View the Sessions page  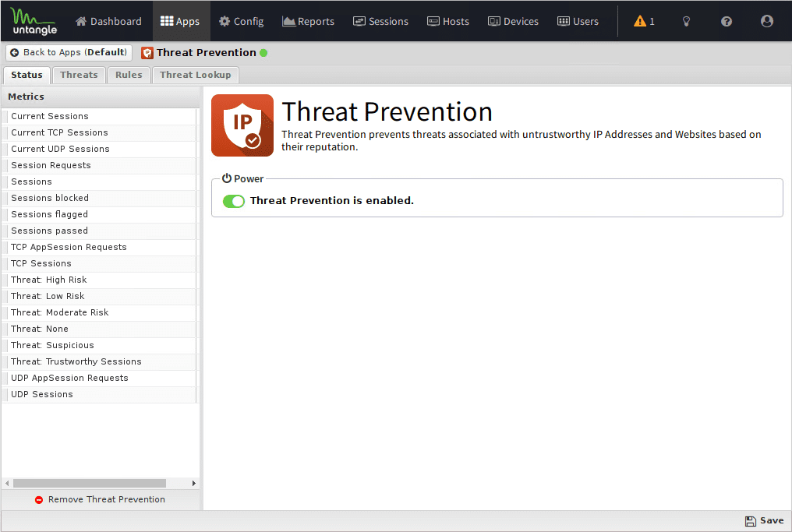[381, 21]
